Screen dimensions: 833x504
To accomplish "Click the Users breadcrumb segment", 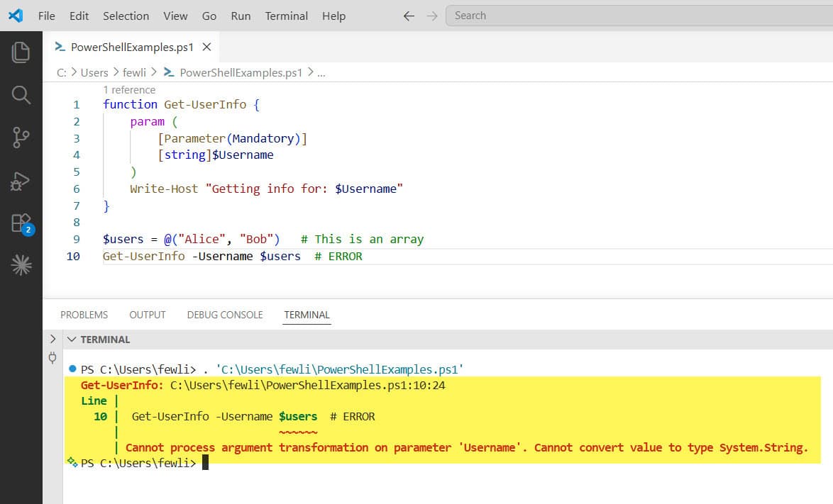I will (94, 73).
